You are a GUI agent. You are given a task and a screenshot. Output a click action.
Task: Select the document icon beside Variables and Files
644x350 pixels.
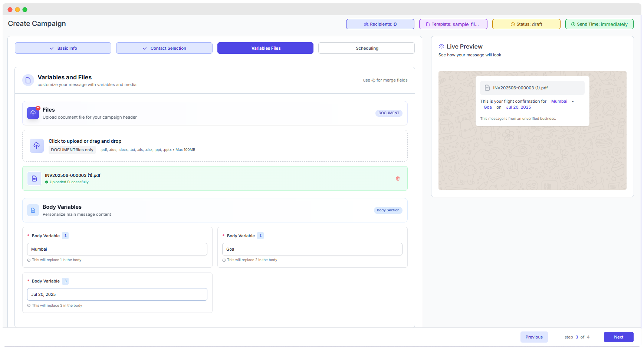pyautogui.click(x=28, y=80)
